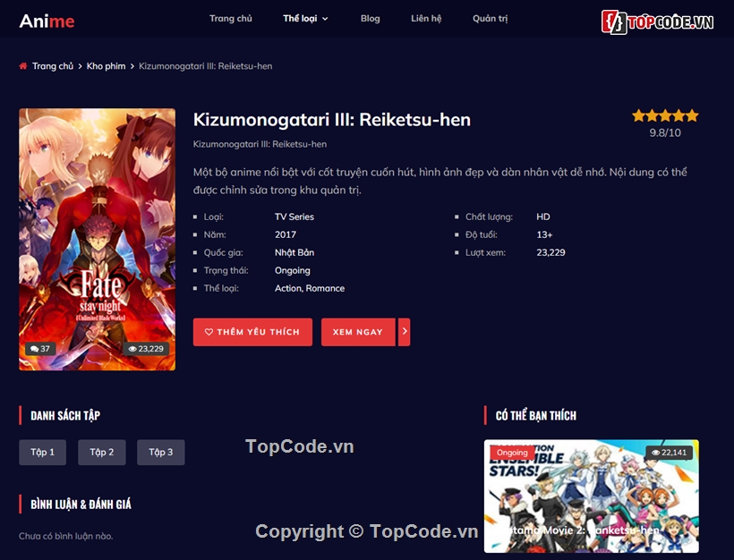The height and width of the screenshot is (560, 734).
Task: Click the Ongoing tag on recommended card
Action: [512, 453]
